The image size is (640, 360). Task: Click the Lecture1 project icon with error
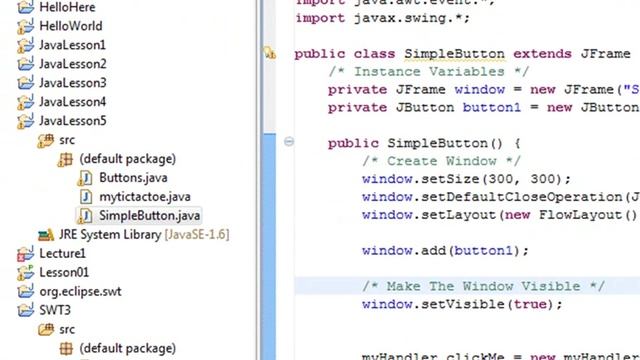[25, 254]
